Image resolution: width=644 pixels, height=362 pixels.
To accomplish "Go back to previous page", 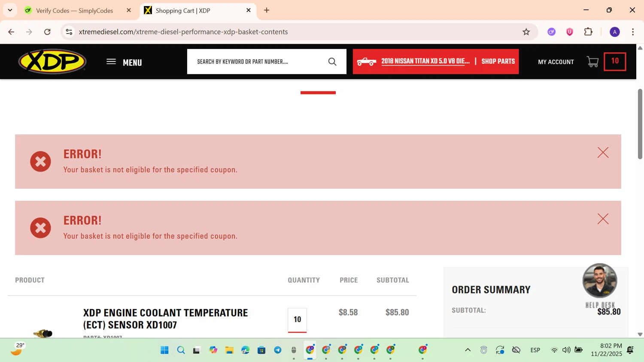I will pyautogui.click(x=11, y=32).
